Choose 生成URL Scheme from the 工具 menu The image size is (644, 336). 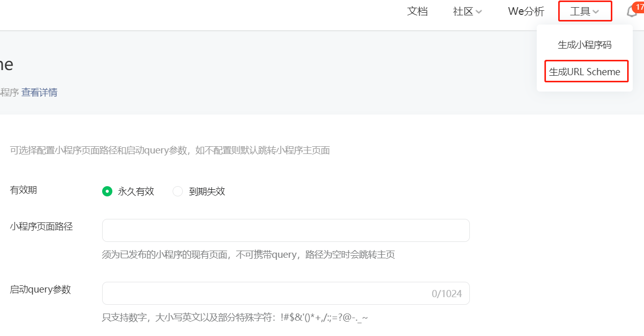(x=585, y=72)
